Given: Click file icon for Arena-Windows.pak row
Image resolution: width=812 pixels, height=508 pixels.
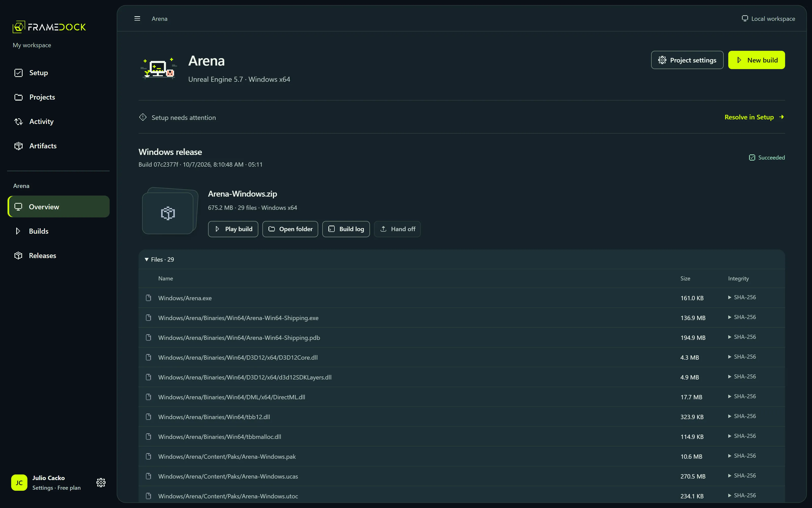Looking at the screenshot, I should click(x=148, y=456).
